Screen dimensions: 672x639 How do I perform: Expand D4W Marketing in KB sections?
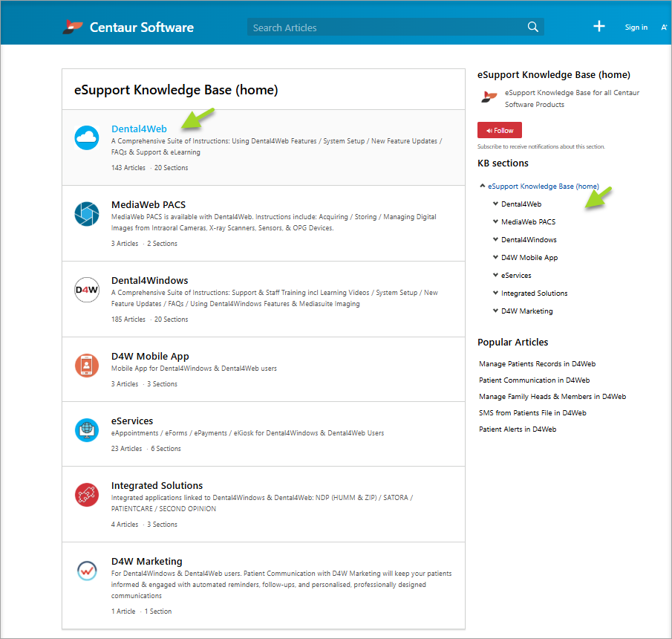point(495,311)
